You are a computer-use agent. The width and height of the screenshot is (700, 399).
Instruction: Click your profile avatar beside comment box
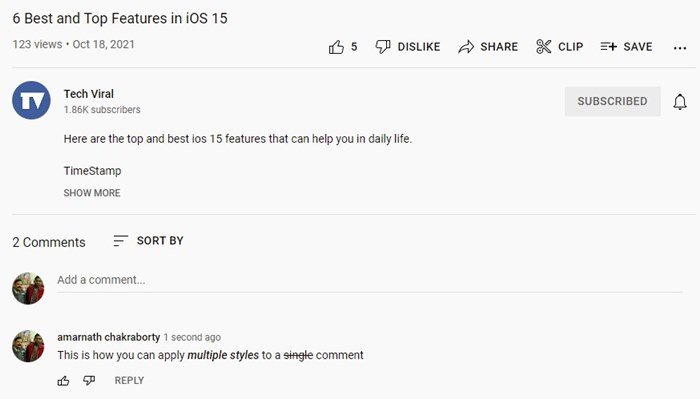click(28, 288)
